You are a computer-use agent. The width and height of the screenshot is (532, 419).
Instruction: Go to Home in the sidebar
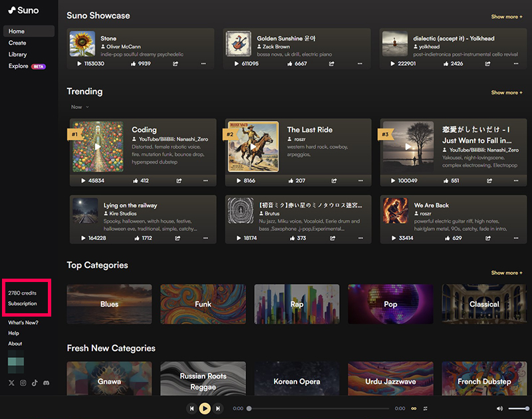[29, 31]
